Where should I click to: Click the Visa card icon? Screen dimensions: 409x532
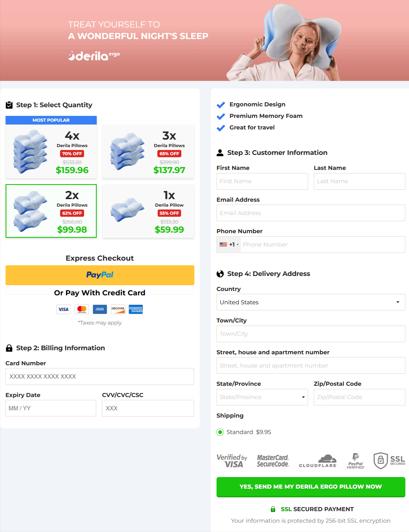pos(64,309)
